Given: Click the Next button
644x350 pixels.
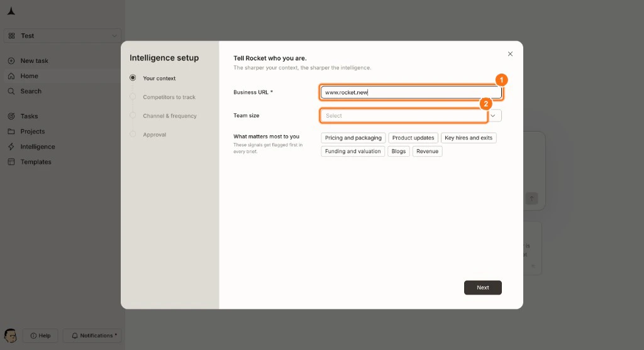Looking at the screenshot, I should 483,288.
